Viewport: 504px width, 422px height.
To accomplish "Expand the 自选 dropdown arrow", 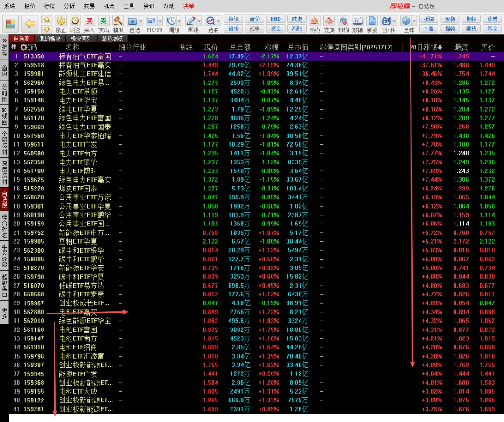I will 140,21.
